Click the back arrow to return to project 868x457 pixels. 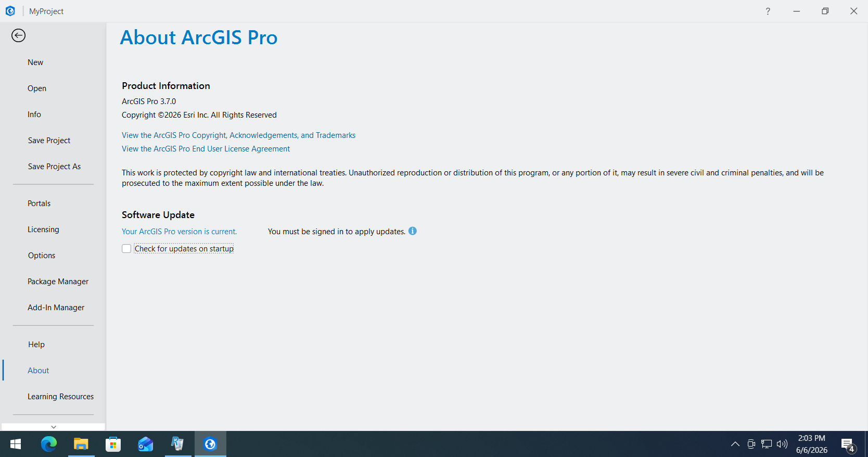(x=18, y=35)
